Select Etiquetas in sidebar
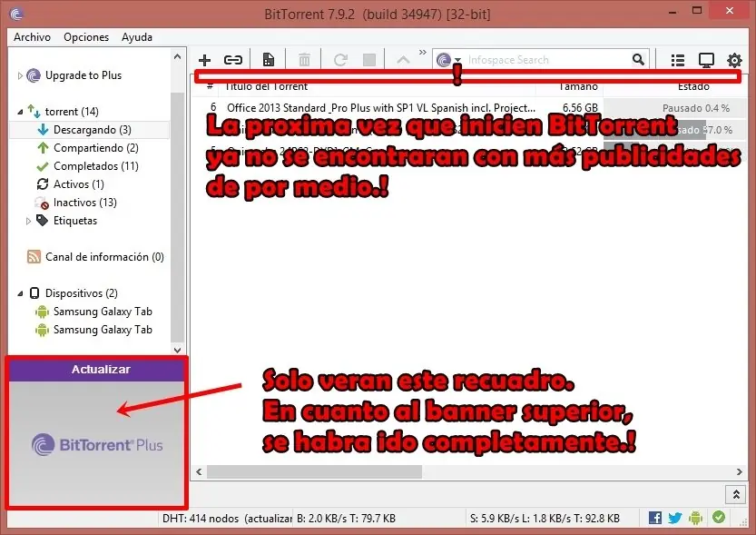Screen dimensions: 756x535 tap(75, 221)
